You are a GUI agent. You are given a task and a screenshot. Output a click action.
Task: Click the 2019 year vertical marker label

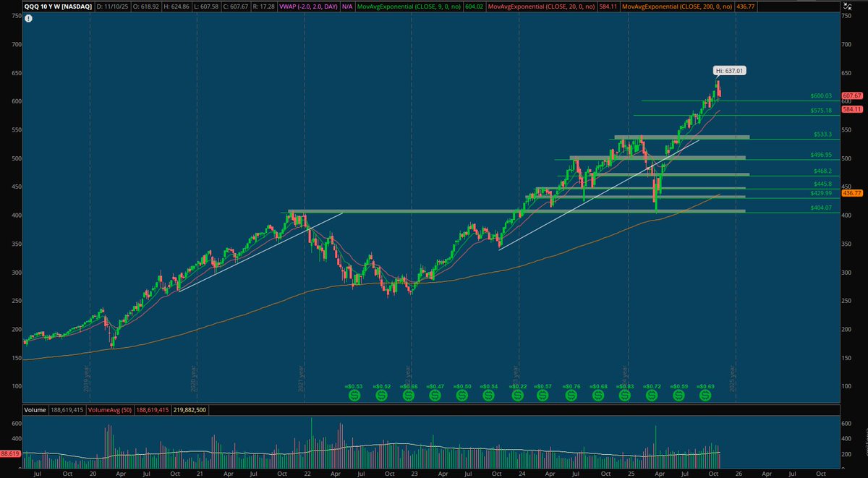point(88,377)
